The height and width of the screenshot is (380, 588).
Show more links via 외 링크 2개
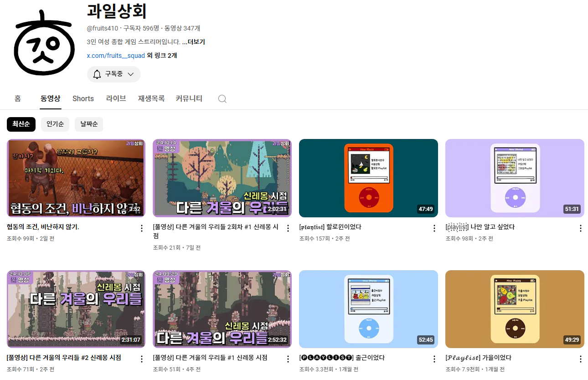(x=162, y=56)
